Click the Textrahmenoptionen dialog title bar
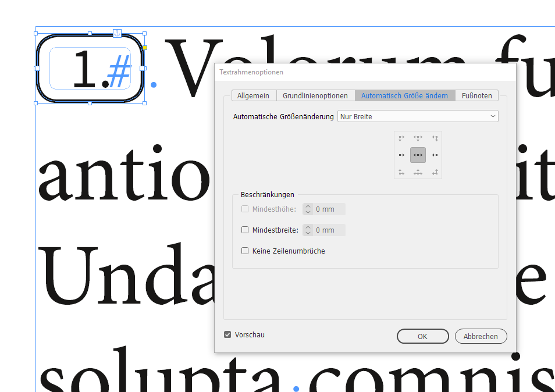Screen dimensions: 555x392 pyautogui.click(x=365, y=72)
